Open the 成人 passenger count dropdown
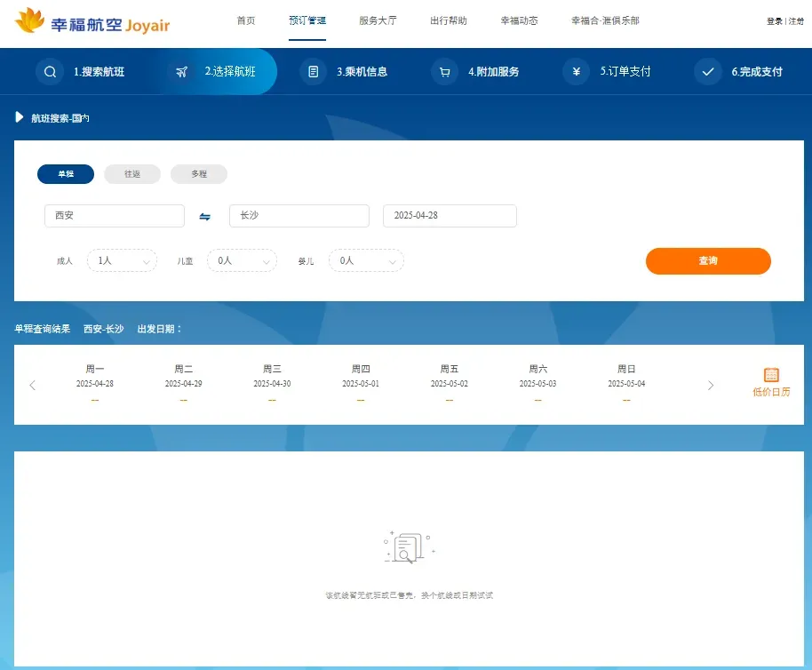The width and height of the screenshot is (812, 670). (123, 260)
